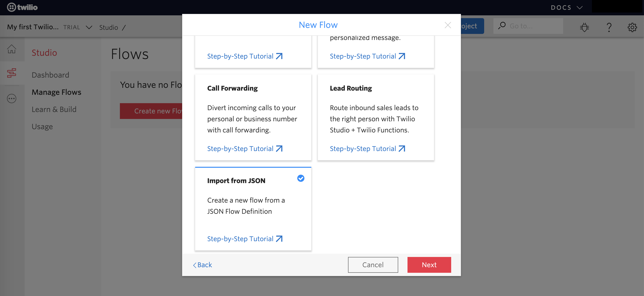Click the more options ellipsis sidebar icon
This screenshot has width=644, height=296.
tap(12, 99)
